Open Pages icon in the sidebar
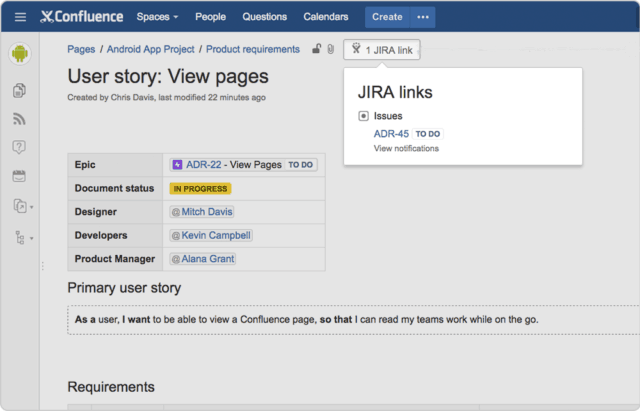This screenshot has height=411, width=640. (x=19, y=90)
